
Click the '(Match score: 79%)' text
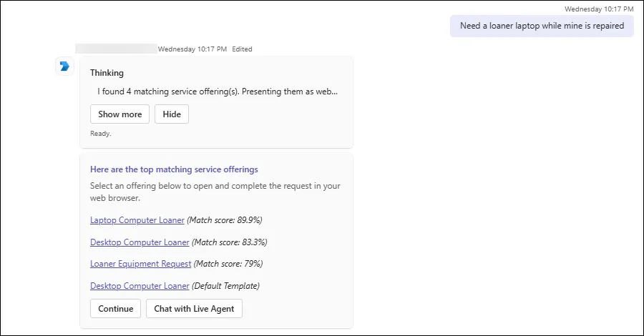(228, 264)
